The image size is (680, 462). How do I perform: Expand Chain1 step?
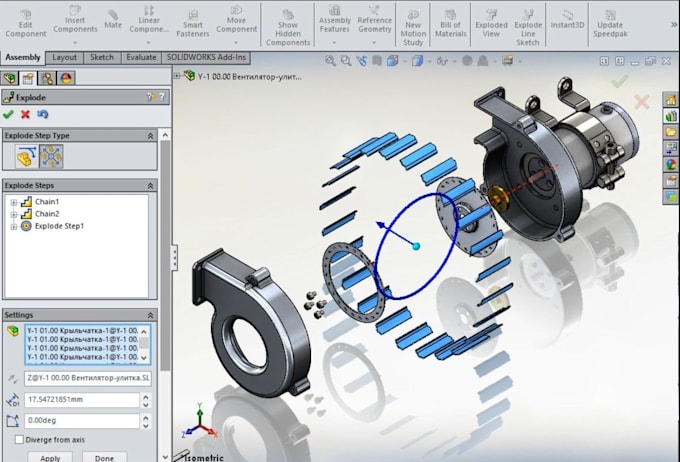coord(13,202)
